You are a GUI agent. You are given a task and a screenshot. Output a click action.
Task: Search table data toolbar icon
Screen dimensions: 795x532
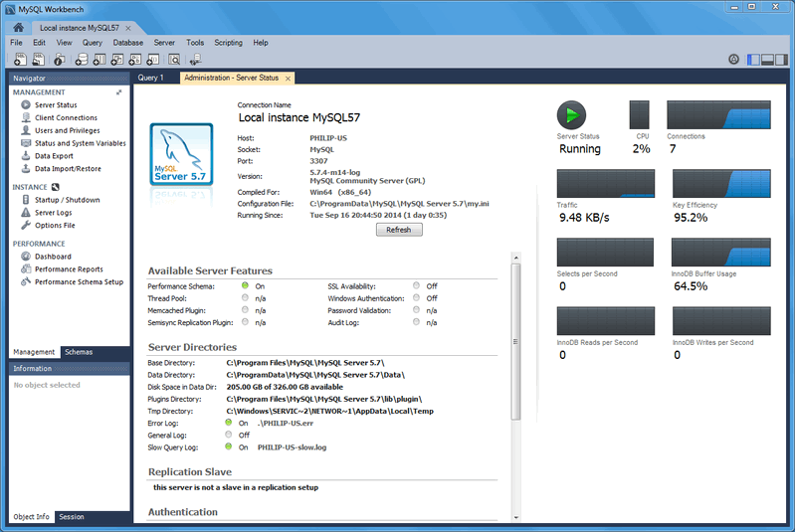click(174, 60)
